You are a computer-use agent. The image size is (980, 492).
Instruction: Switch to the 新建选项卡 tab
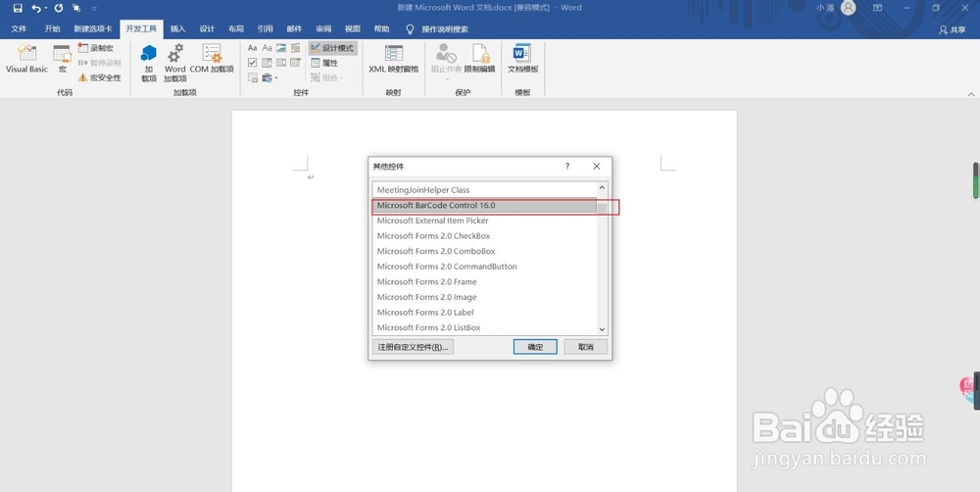(92, 28)
